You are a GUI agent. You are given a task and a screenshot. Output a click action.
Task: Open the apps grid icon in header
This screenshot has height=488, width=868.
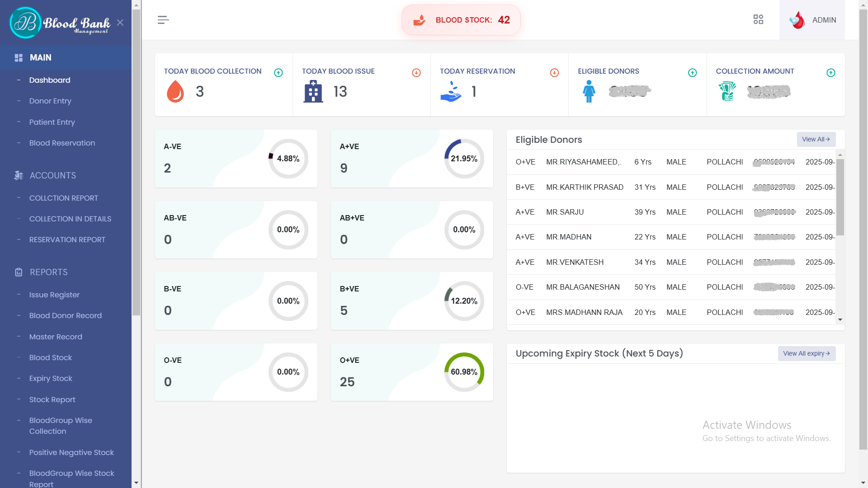point(758,19)
